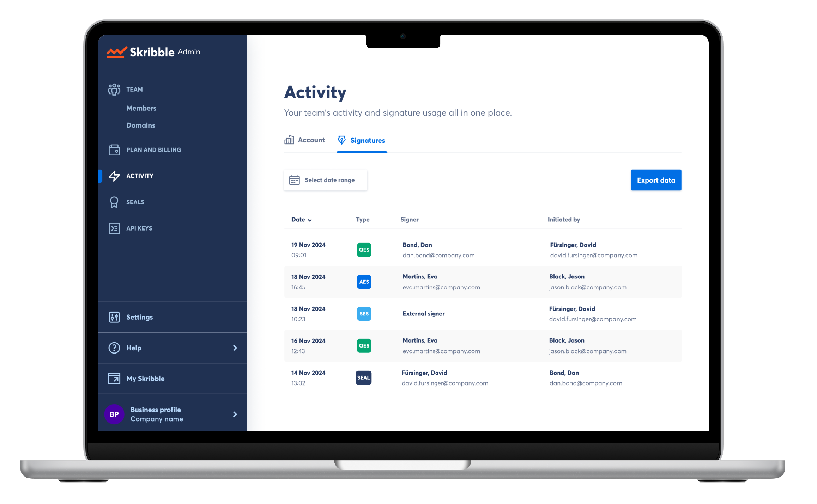
Task: Expand the Business profile chevron
Action: (235, 414)
